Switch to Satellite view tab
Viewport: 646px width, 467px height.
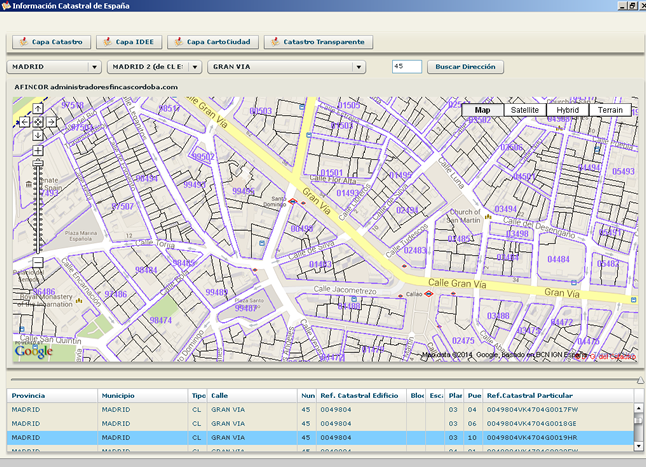coord(525,110)
